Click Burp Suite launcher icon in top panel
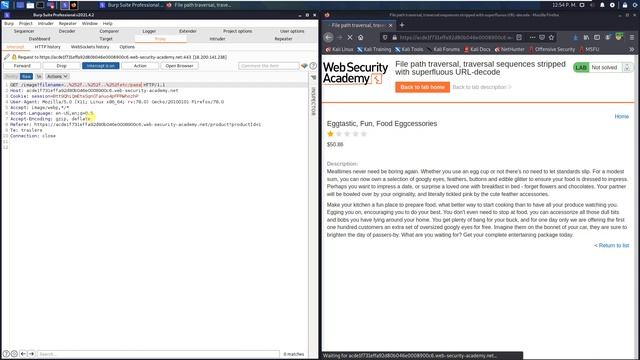640x360 pixels. pyautogui.click(x=64, y=5)
